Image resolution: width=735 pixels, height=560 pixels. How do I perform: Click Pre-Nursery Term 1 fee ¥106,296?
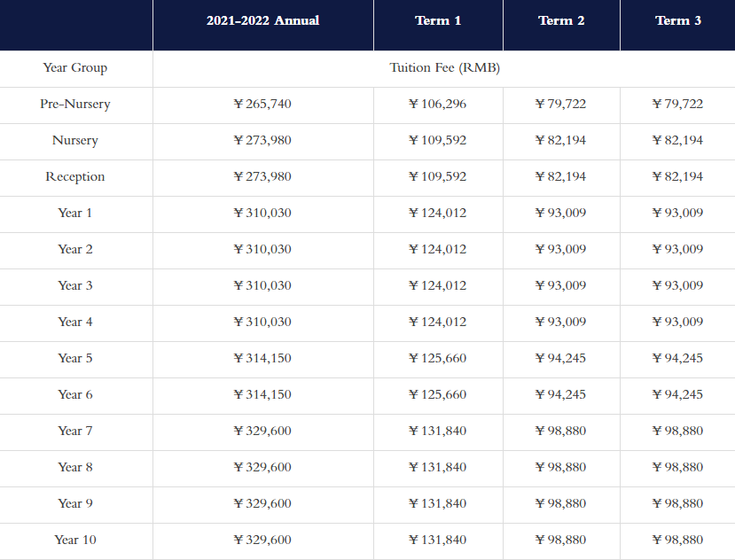(438, 104)
